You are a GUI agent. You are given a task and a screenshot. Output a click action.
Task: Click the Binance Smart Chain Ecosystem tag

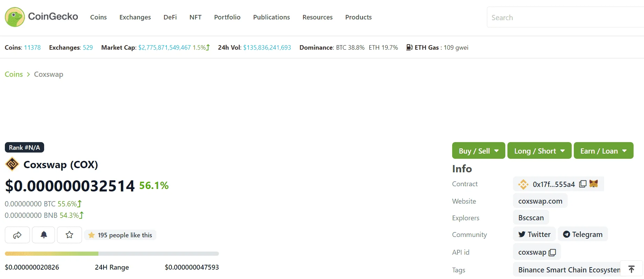(x=569, y=270)
